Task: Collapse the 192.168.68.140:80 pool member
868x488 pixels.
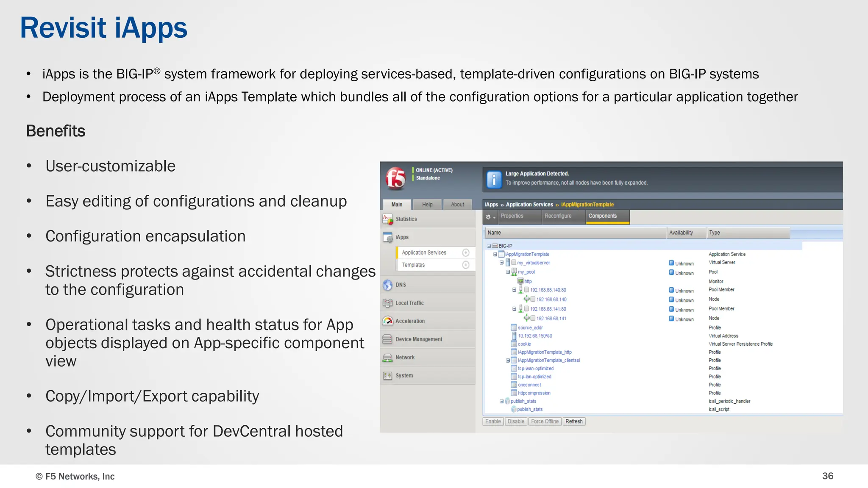Action: [514, 290]
